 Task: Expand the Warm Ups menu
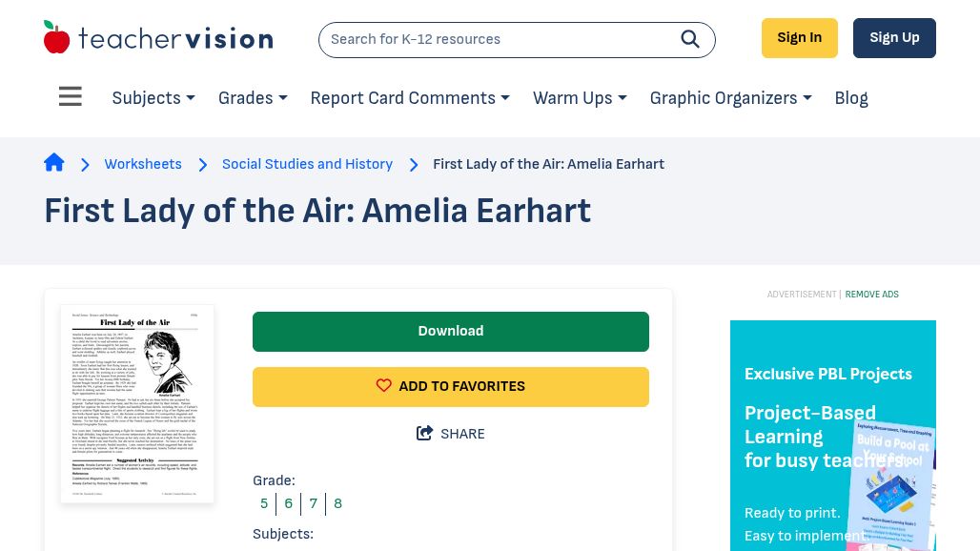click(580, 98)
